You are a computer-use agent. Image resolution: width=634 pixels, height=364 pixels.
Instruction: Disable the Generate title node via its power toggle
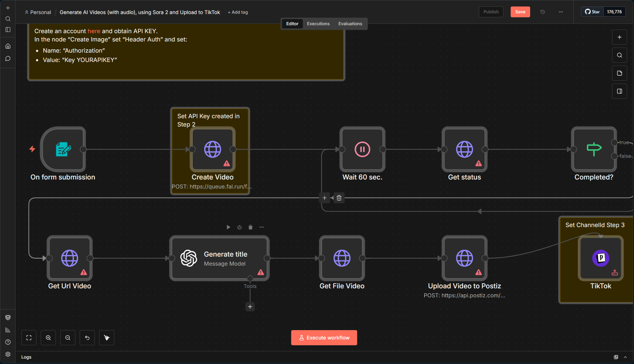[239, 227]
